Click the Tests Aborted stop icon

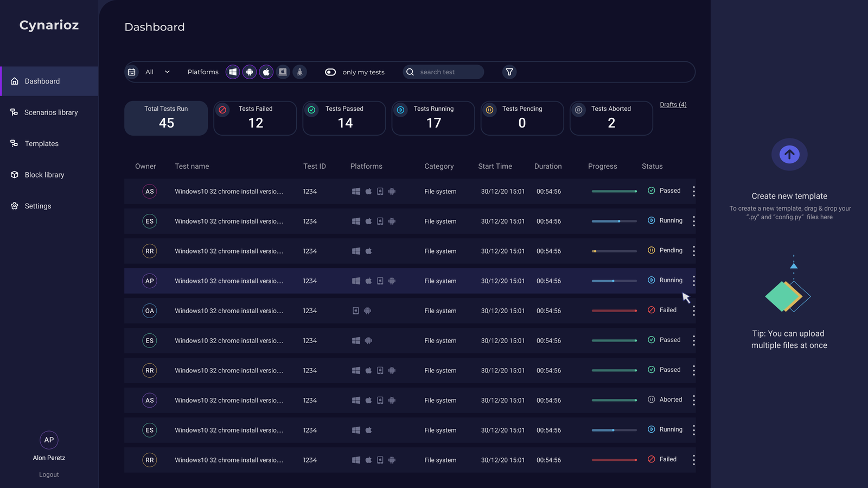point(579,110)
